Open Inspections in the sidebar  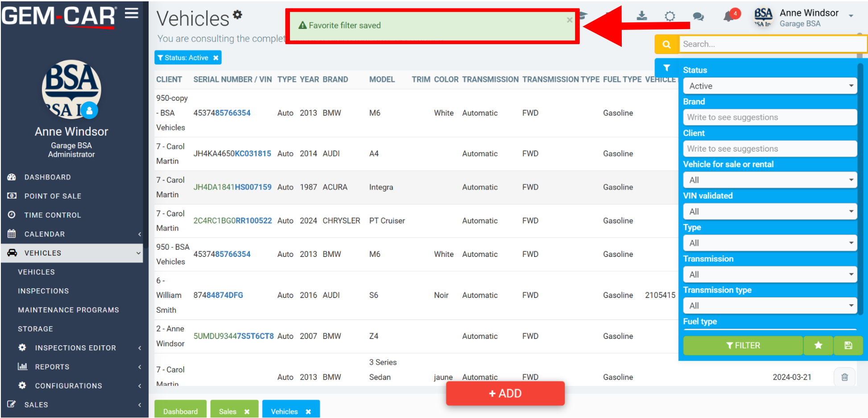coord(43,291)
